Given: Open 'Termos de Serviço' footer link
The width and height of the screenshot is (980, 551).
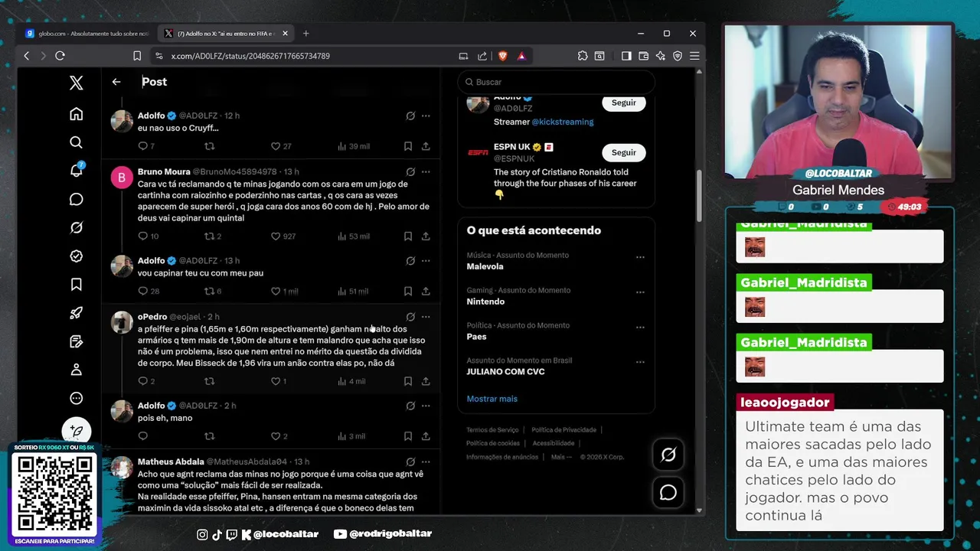Looking at the screenshot, I should [492, 430].
